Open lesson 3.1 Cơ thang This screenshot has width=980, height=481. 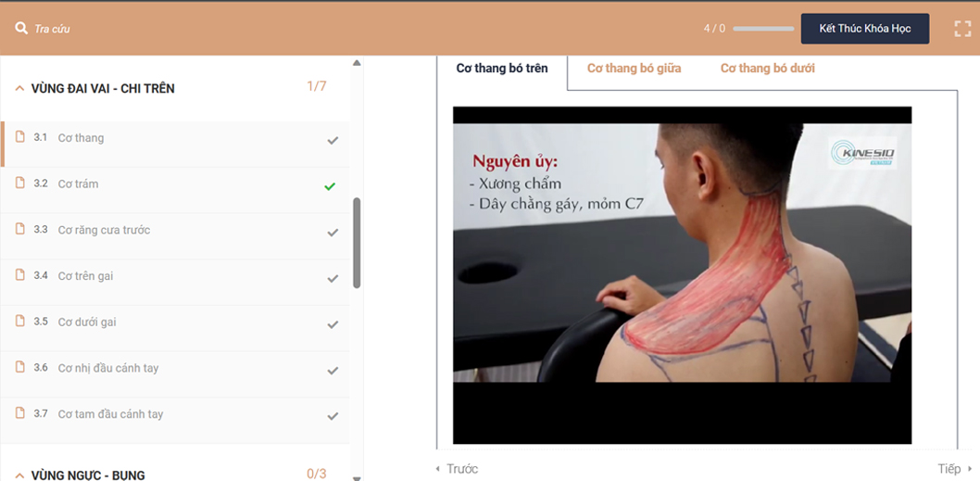point(175,144)
